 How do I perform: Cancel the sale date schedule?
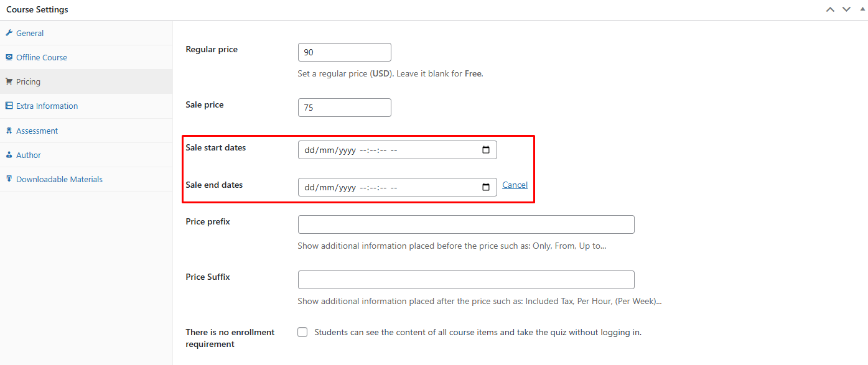(x=515, y=185)
